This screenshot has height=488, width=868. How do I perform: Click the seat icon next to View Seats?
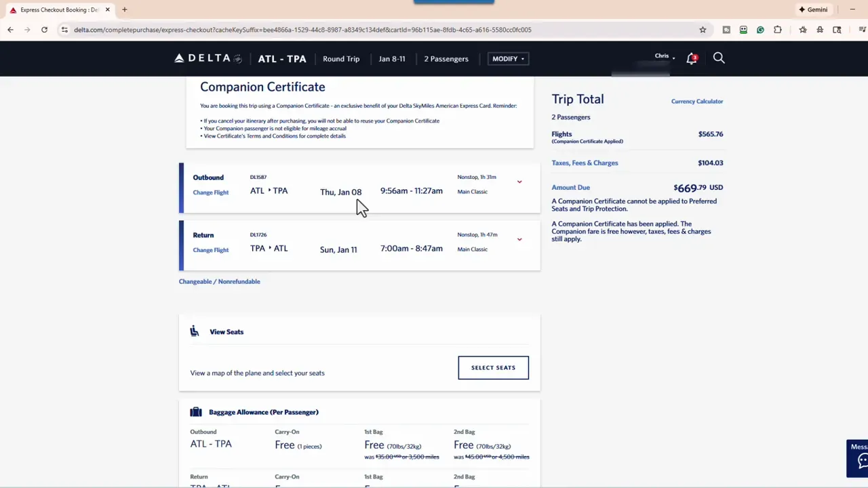pos(195,331)
